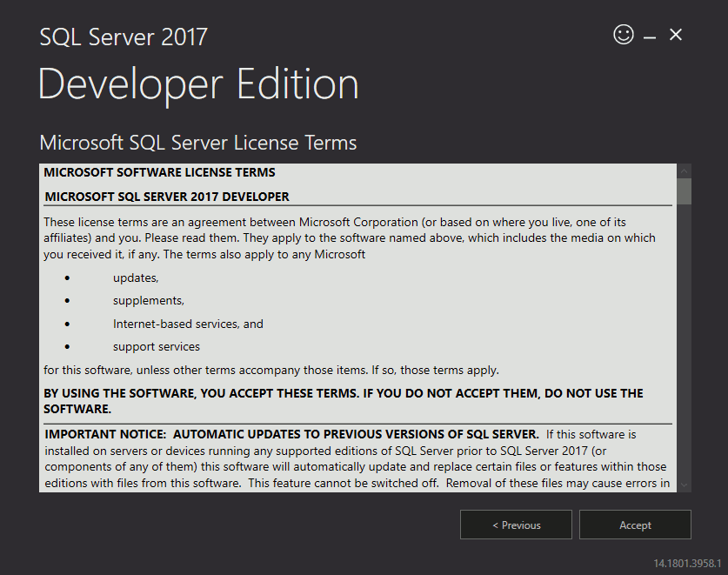Click 'BY USING THE SOFTWARE' bold paragraph
728x575 pixels.
pos(343,401)
